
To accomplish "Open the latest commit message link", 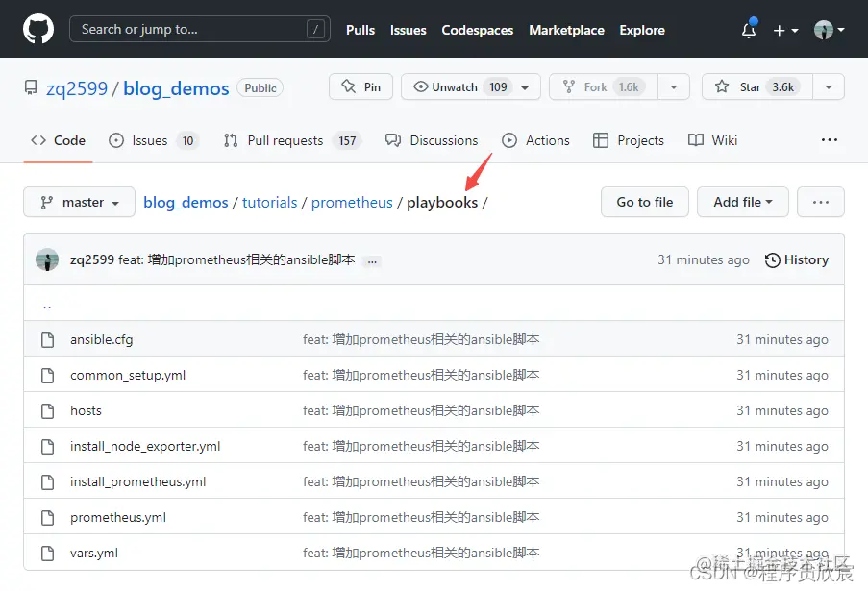I will pyautogui.click(x=236, y=259).
